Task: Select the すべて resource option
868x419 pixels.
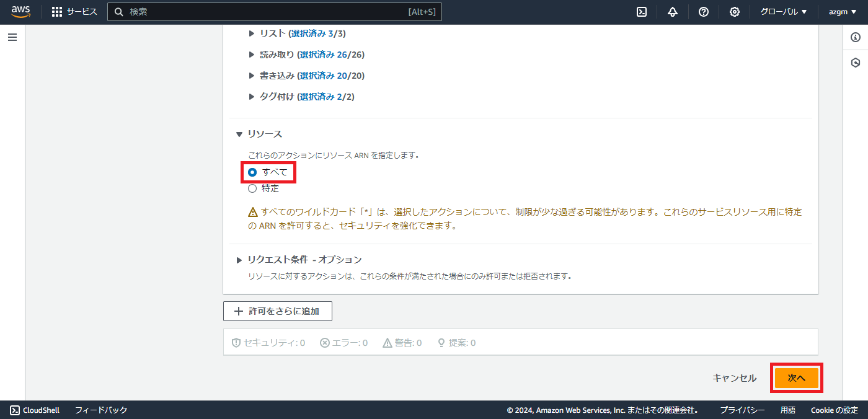Action: click(252, 172)
